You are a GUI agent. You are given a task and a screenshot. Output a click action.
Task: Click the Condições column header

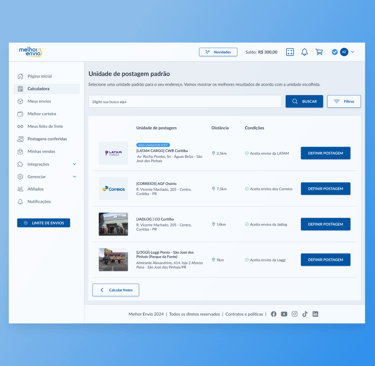coord(254,128)
